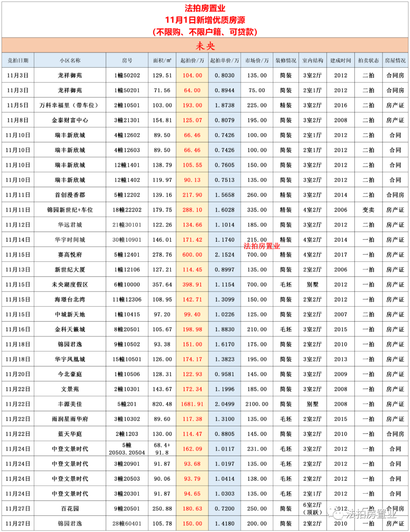
Task: Select the 装修情况 column header
Action: (x=286, y=60)
